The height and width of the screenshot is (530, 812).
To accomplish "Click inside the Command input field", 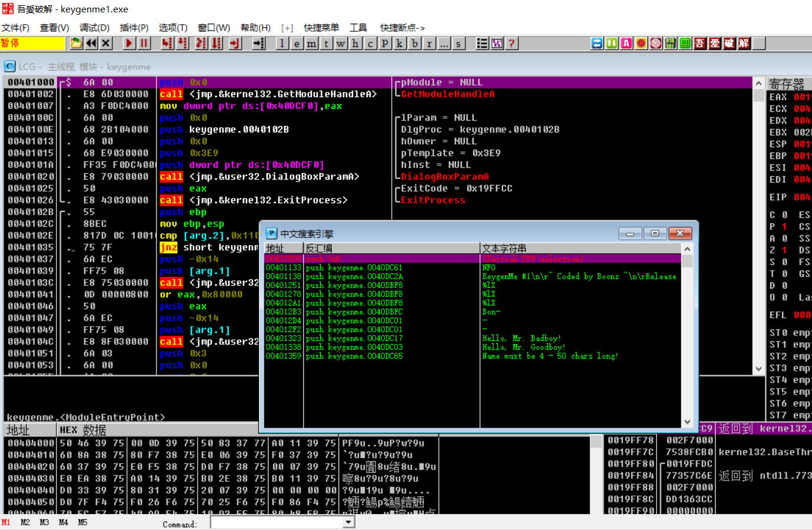I will pyautogui.click(x=277, y=522).
